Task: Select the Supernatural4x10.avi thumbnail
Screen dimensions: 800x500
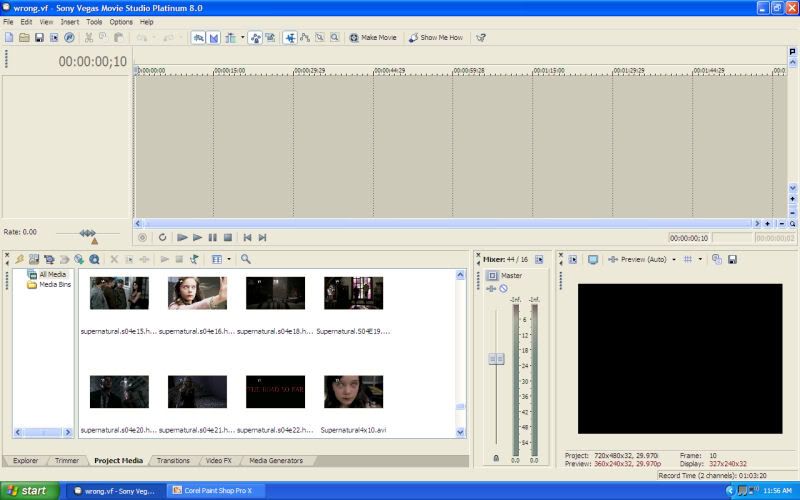Action: point(353,392)
